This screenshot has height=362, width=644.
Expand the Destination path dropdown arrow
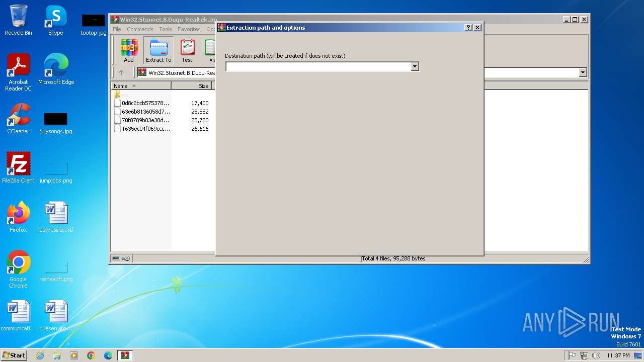click(415, 66)
